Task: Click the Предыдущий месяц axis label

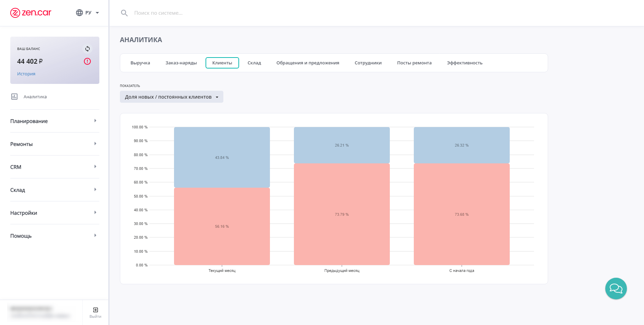Action: click(342, 271)
